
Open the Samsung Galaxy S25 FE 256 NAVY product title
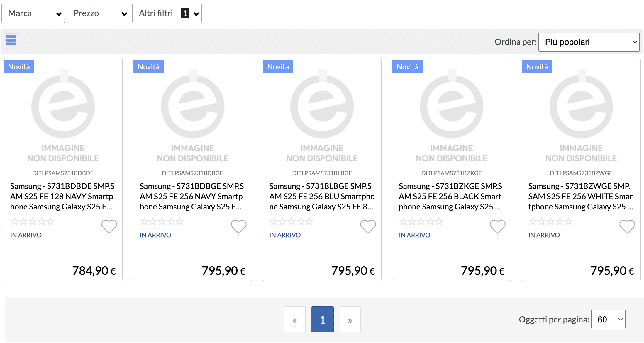pyautogui.click(x=192, y=196)
